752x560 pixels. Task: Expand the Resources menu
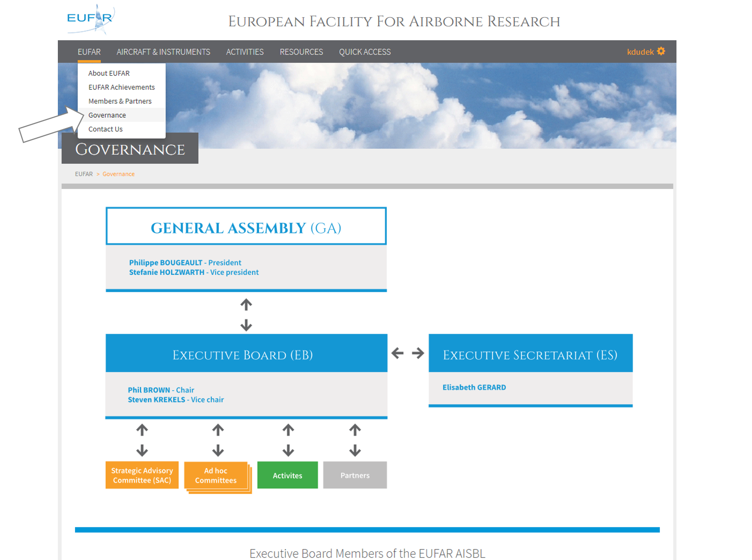[301, 52]
